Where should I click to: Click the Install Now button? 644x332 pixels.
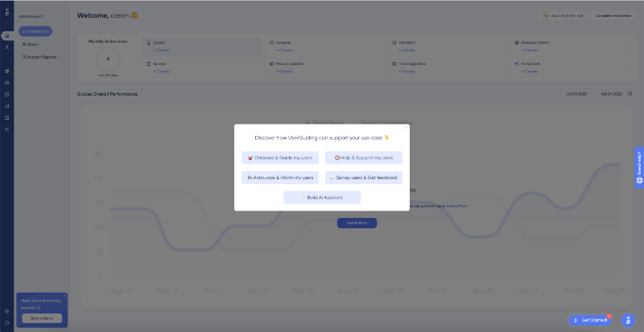pyautogui.click(x=357, y=223)
